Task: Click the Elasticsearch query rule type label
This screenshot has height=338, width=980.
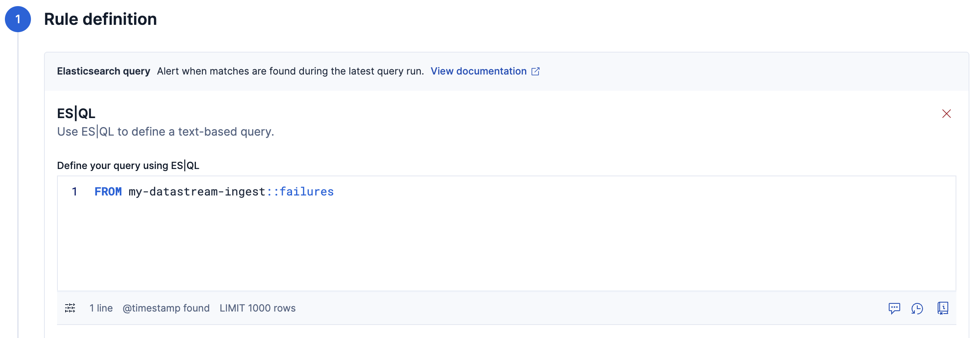Action: pyautogui.click(x=103, y=71)
